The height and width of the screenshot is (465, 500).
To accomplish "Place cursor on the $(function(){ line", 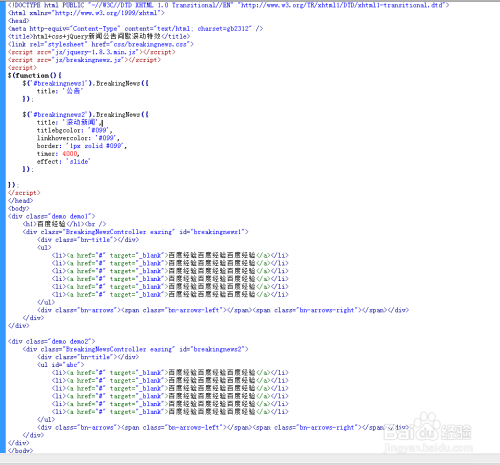I will 35,76.
